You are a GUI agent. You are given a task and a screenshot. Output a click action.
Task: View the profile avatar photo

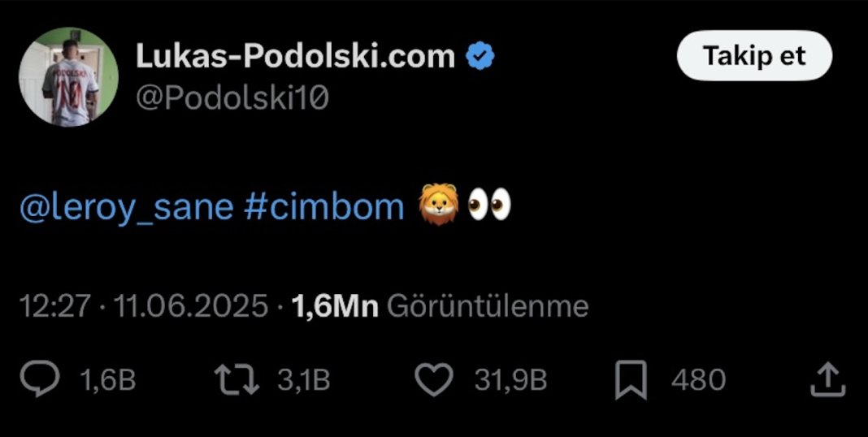[68, 77]
